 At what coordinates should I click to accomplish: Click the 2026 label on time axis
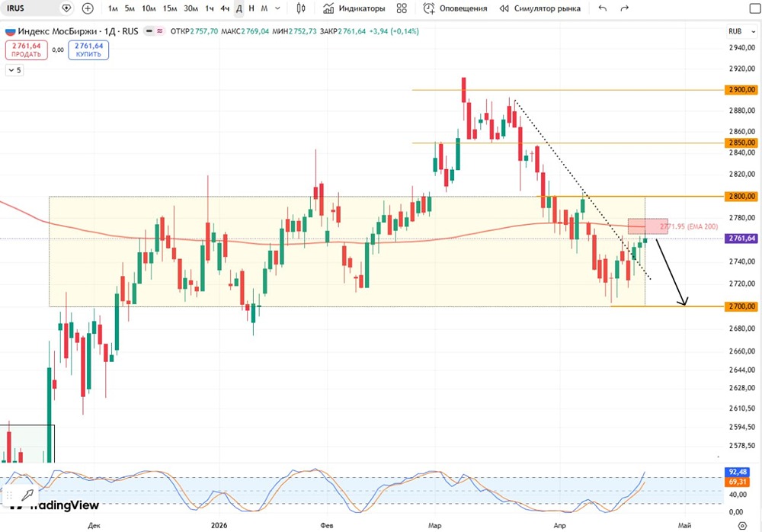219,525
